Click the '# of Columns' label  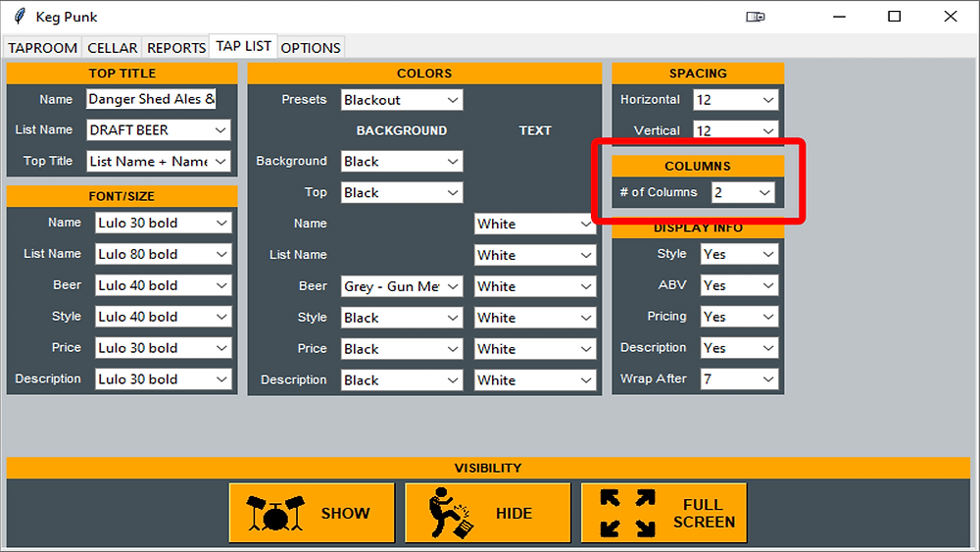[x=659, y=192]
